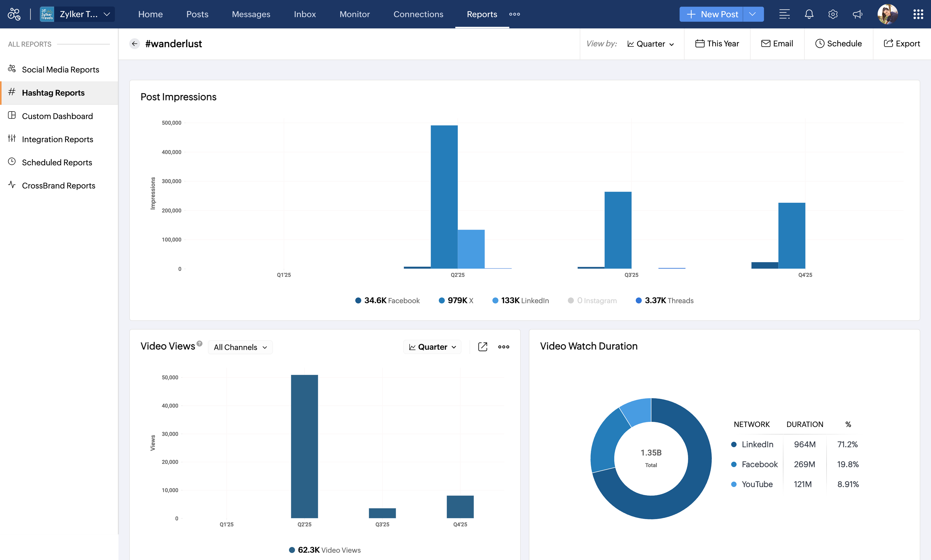Open Video Views three-dot options menu
Image resolution: width=931 pixels, height=560 pixels.
coord(503,347)
